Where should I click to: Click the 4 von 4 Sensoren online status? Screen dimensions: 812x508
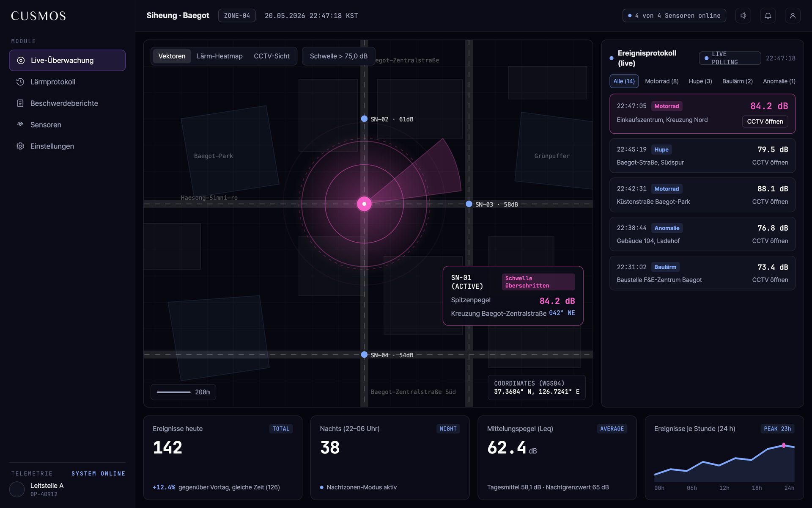(x=674, y=16)
